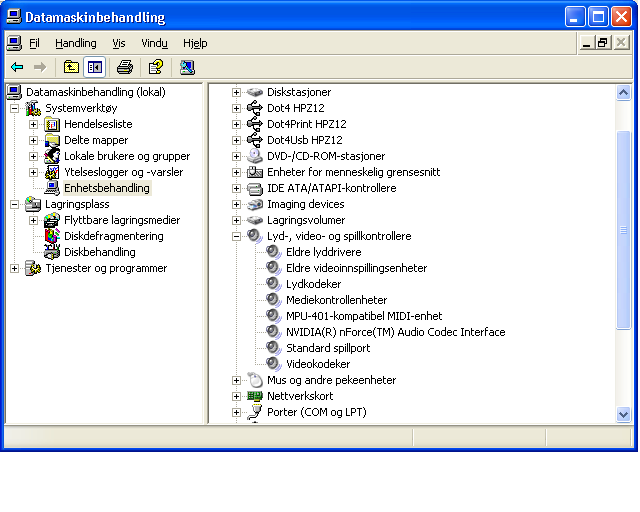
Task: Select the MPU-401-kompatibel MIDI-enhet entry
Action: coord(364,316)
